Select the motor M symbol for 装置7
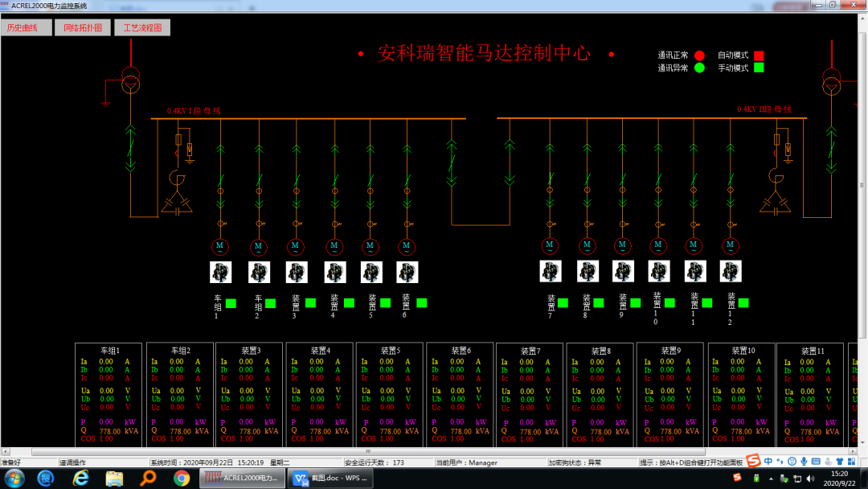 click(550, 245)
